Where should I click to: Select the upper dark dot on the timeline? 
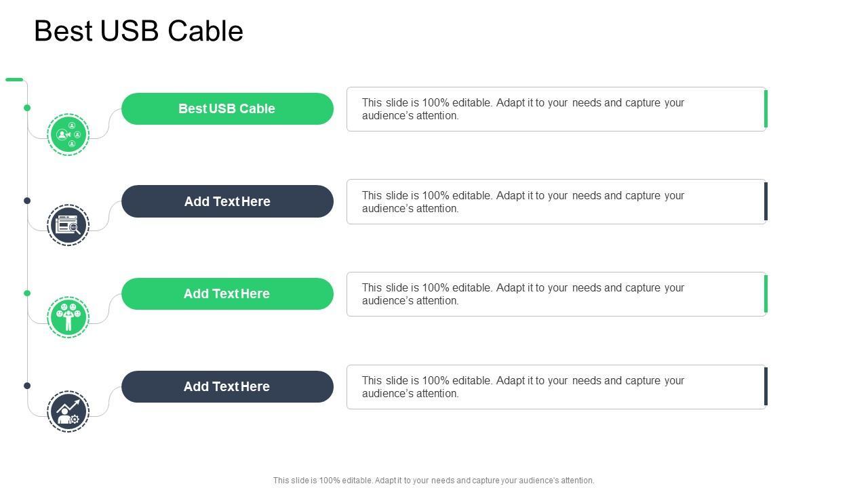(27, 201)
